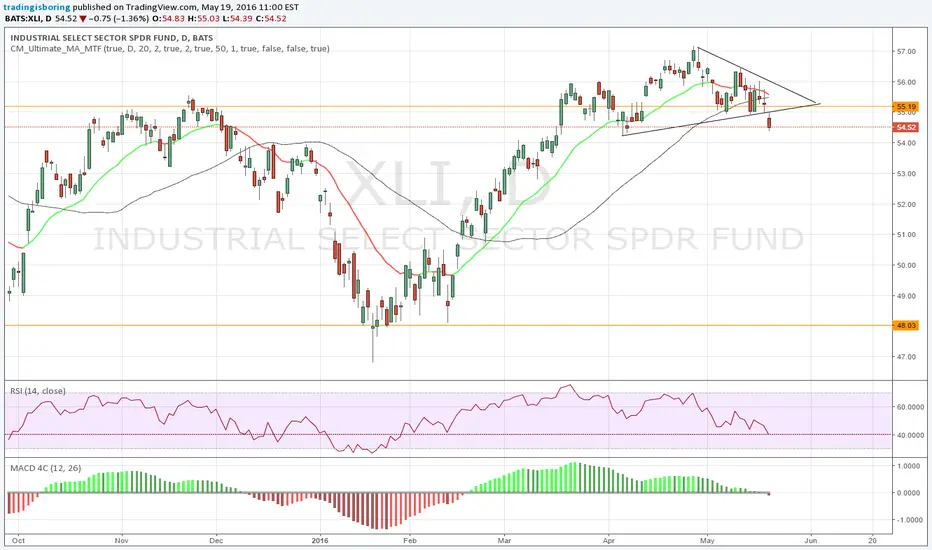Screen dimensions: 932x550
Task: Click the Oct date axis label
Action: pyautogui.click(x=18, y=540)
